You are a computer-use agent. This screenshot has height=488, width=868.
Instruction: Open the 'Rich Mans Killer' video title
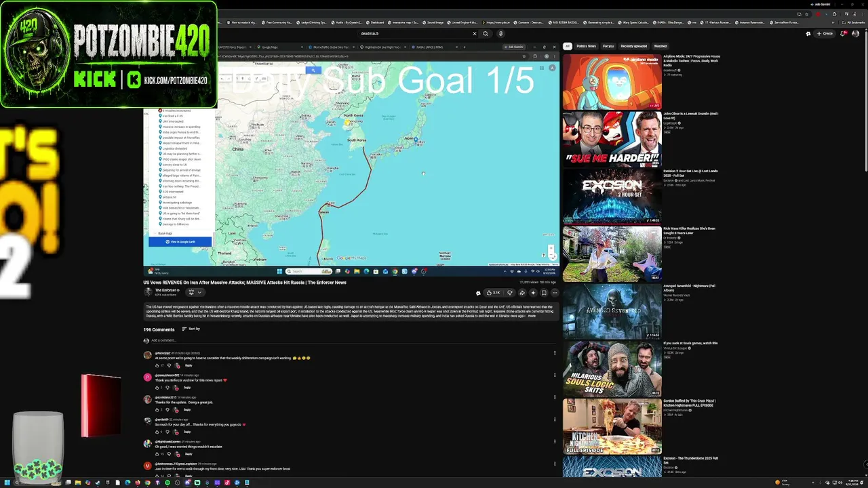coord(689,229)
